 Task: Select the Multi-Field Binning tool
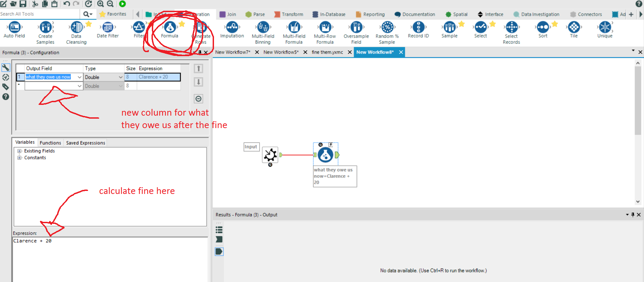[x=263, y=33]
